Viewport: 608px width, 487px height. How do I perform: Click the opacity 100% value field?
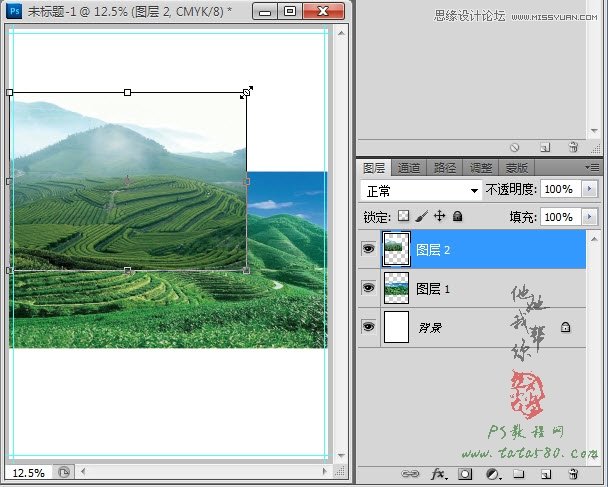561,189
